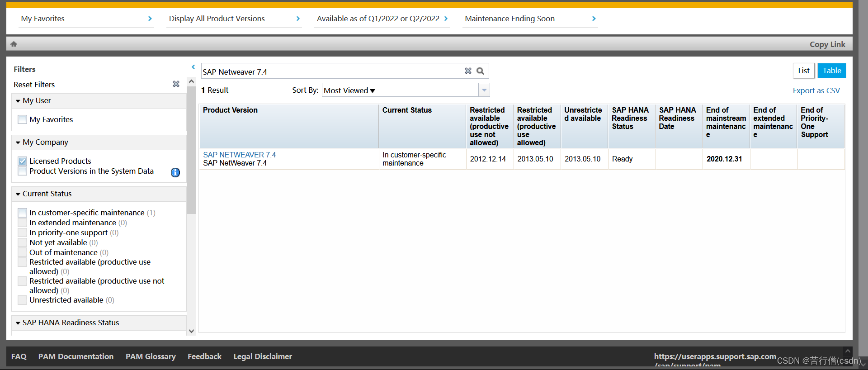Open info icon beside Product Versions in System Data

(x=175, y=172)
